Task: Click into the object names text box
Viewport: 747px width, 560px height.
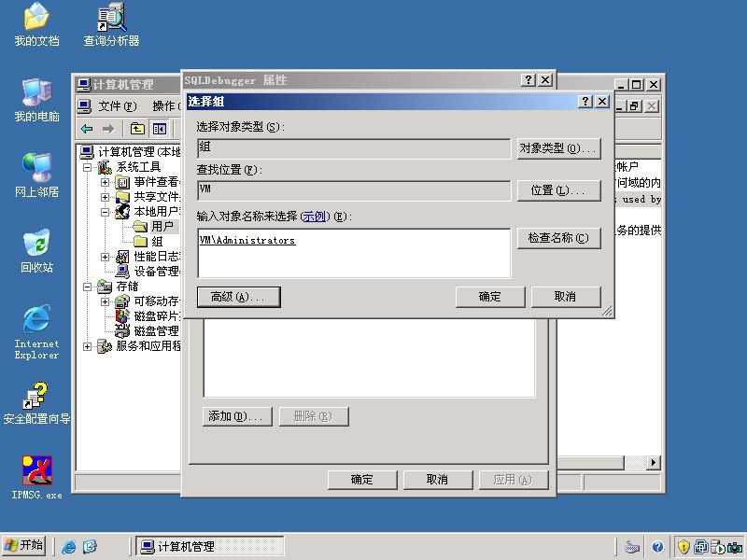Action: coord(354,253)
